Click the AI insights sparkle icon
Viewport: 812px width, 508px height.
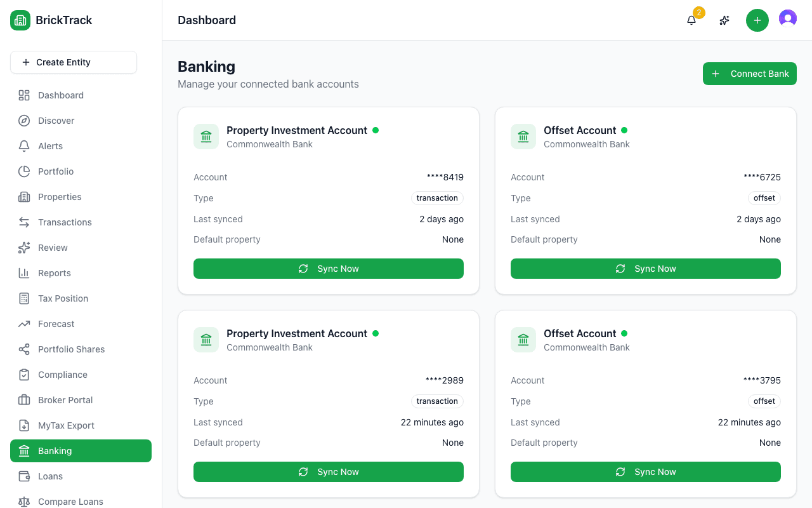pyautogui.click(x=724, y=20)
